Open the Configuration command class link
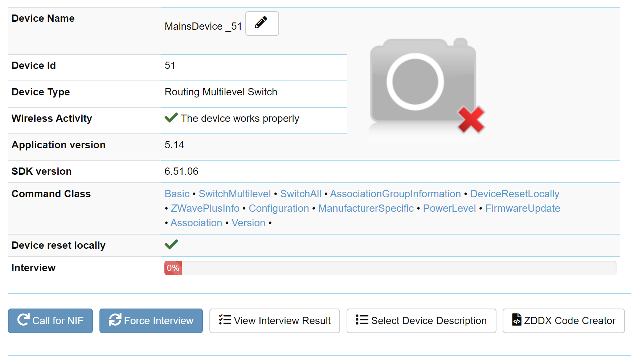 (279, 208)
